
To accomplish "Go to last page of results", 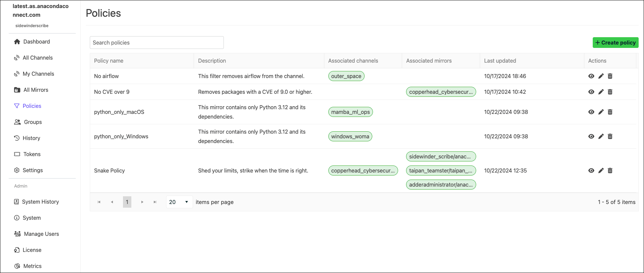I will (x=155, y=202).
